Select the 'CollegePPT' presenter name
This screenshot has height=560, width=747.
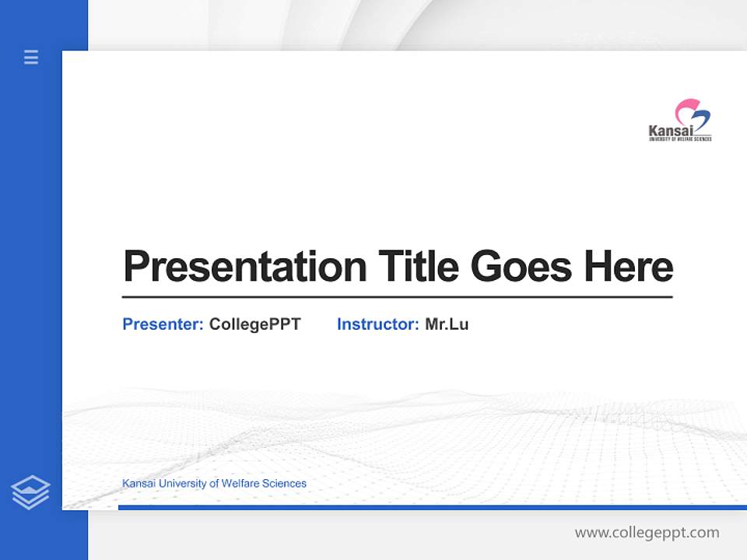(255, 324)
